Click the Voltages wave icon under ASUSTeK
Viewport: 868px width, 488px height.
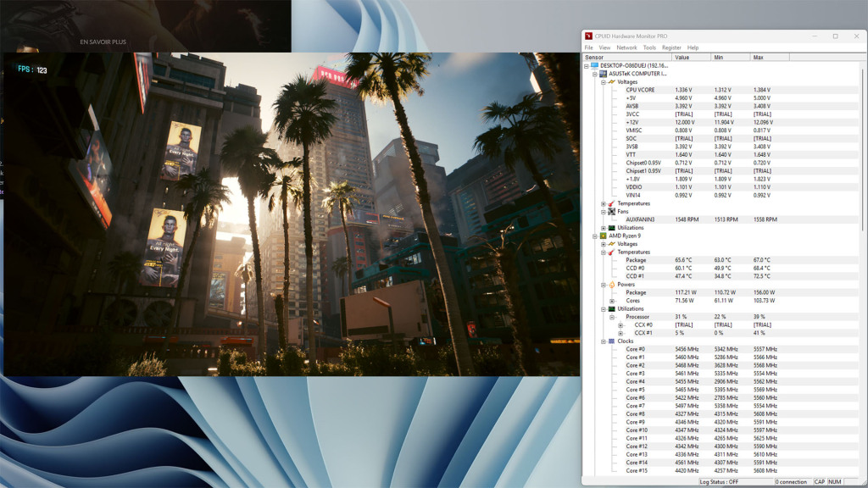(612, 81)
